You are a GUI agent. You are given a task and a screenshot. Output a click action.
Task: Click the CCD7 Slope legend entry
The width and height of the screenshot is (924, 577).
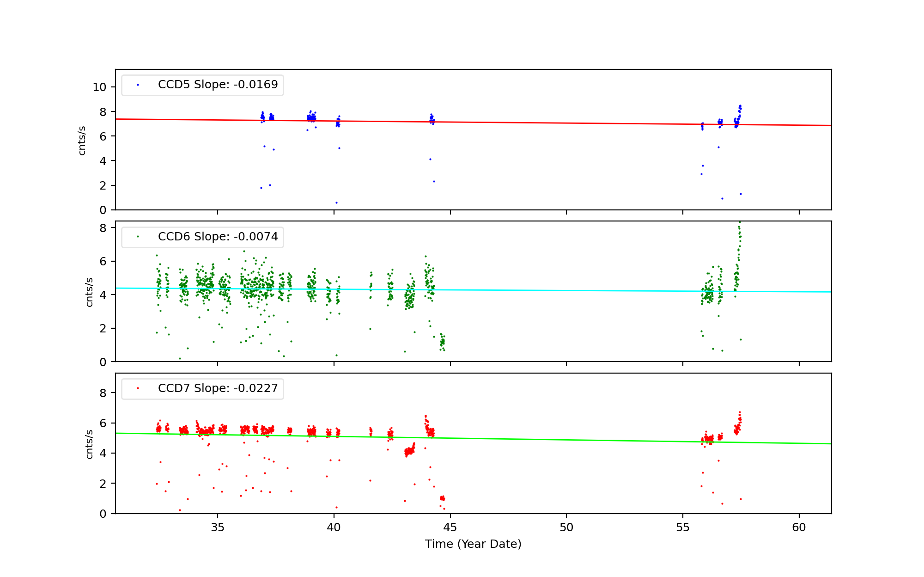218,388
